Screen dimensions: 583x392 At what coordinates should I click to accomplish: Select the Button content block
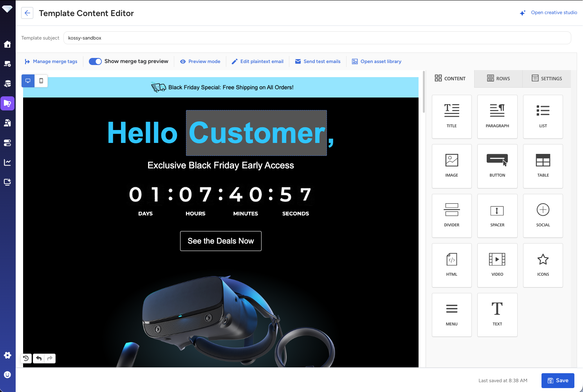(x=497, y=166)
